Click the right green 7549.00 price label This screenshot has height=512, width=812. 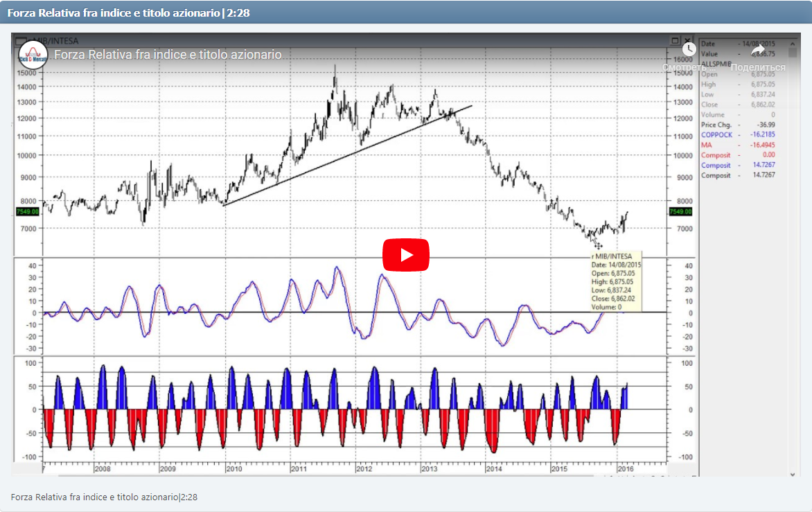(680, 211)
